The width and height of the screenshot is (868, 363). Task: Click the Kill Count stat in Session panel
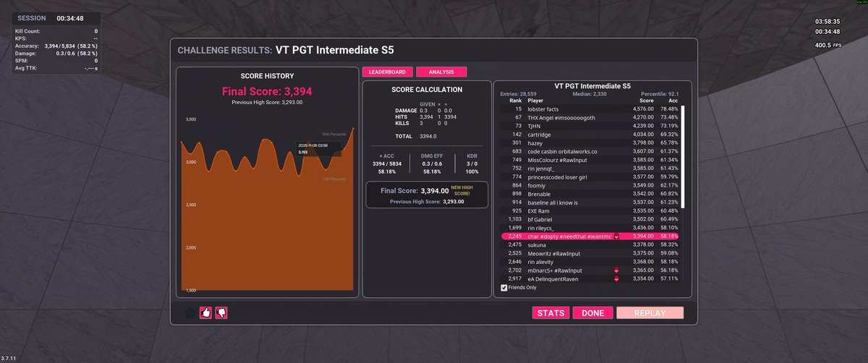pos(56,31)
